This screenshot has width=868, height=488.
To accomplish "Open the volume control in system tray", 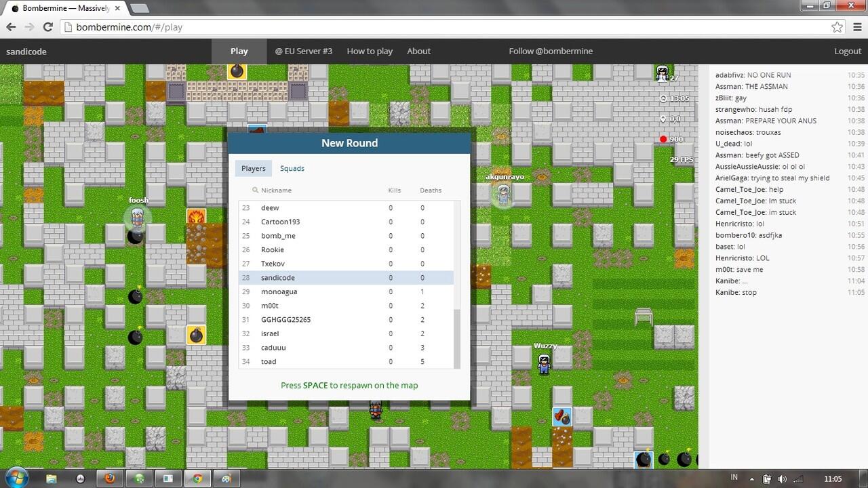I will (x=783, y=479).
